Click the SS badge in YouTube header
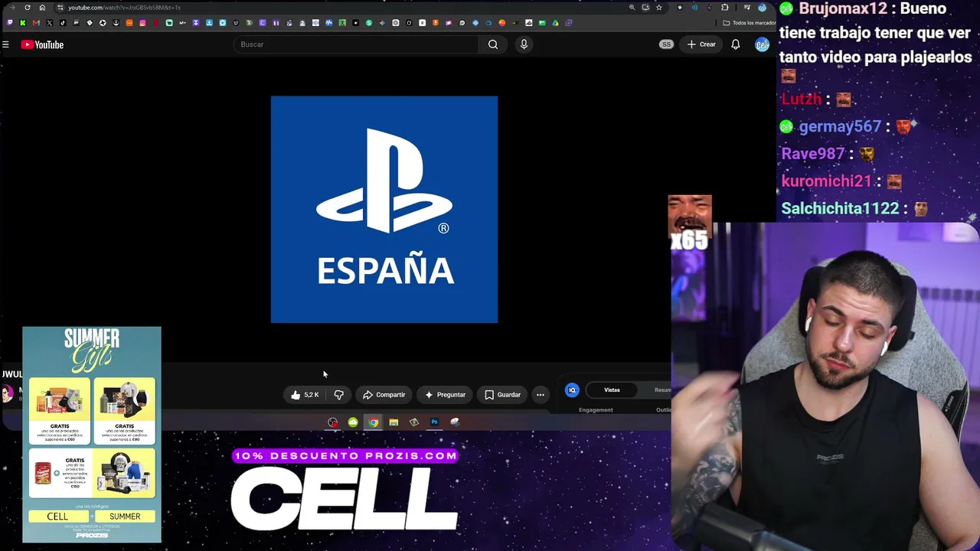This screenshot has height=551, width=980. (666, 44)
